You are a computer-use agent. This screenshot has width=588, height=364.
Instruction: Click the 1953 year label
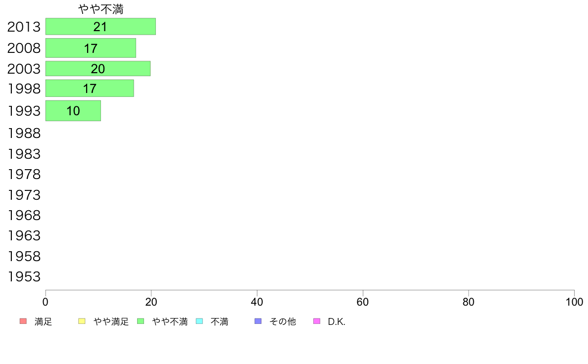(24, 276)
